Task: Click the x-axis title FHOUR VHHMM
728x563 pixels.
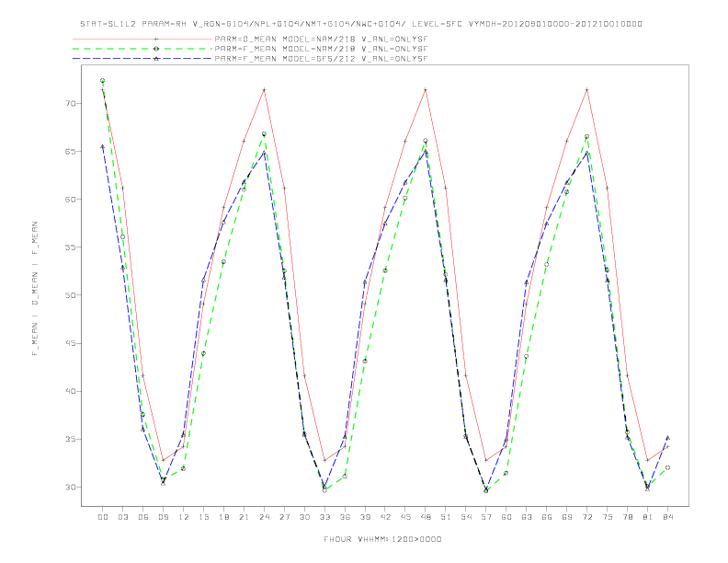Action: [x=382, y=539]
